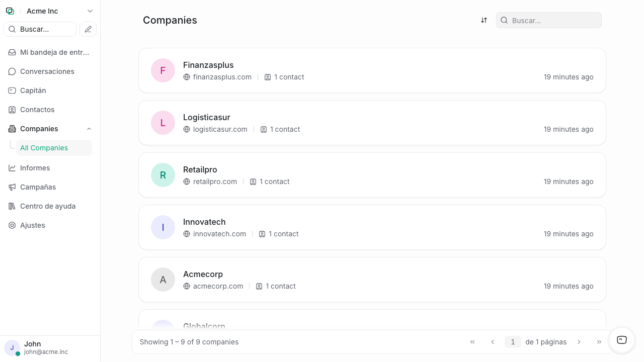
Task: Jump to the last page with double-arrow control
Action: point(599,342)
